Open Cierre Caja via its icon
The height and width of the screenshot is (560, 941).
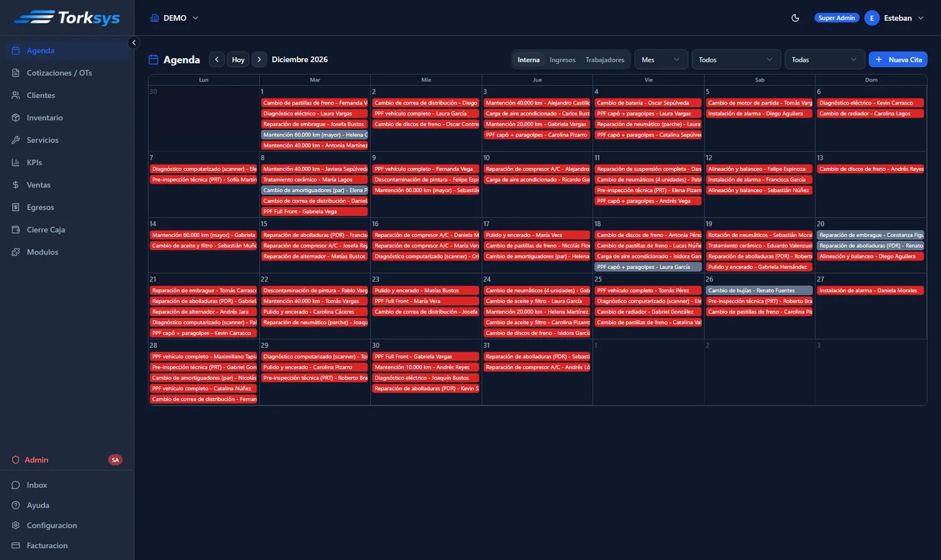16,230
